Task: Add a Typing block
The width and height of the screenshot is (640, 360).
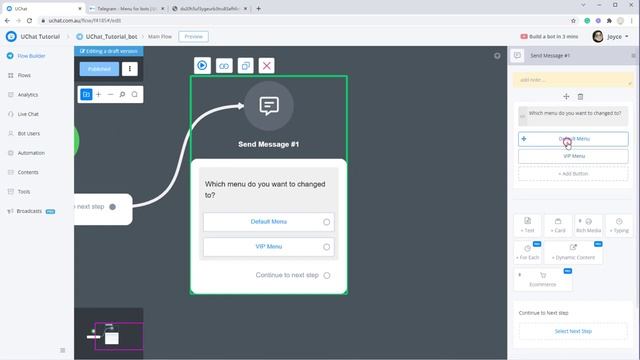Action: 619,225
